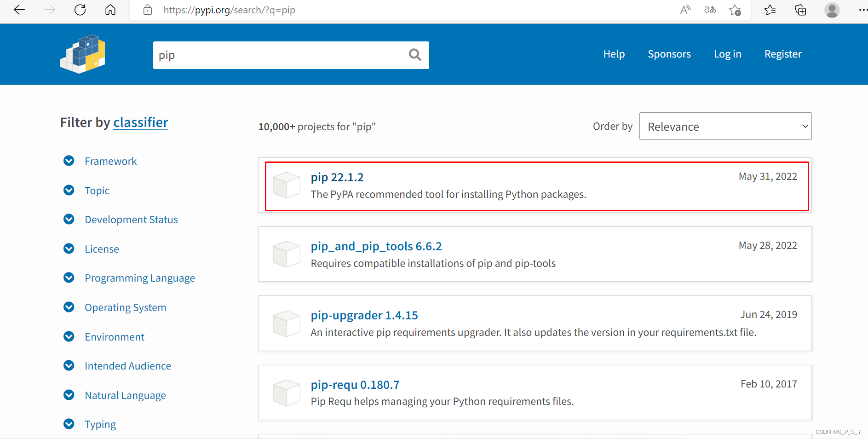Click Log in in the header
Viewport: 868px width, 439px height.
pos(728,54)
